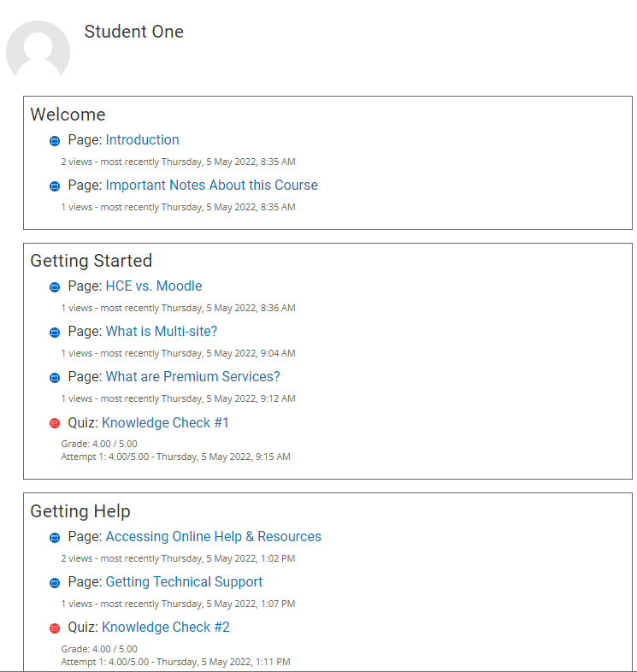Open the HCE vs. Moodle page
Viewport: 637px width, 672px height.
[154, 286]
